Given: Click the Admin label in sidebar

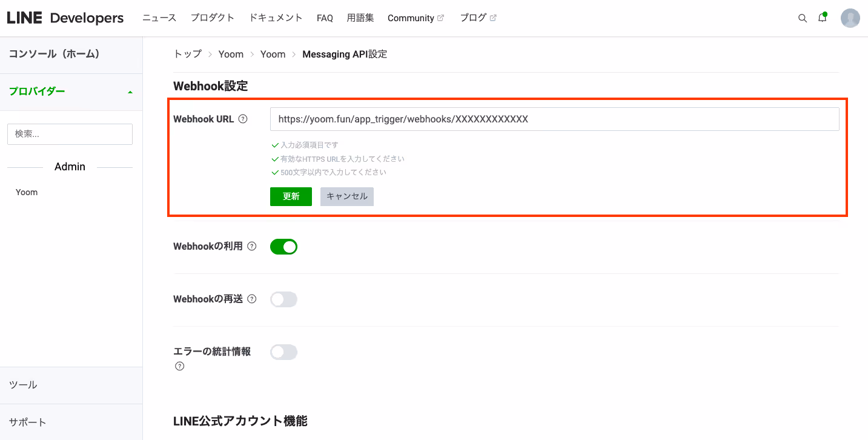Looking at the screenshot, I should coord(70,167).
